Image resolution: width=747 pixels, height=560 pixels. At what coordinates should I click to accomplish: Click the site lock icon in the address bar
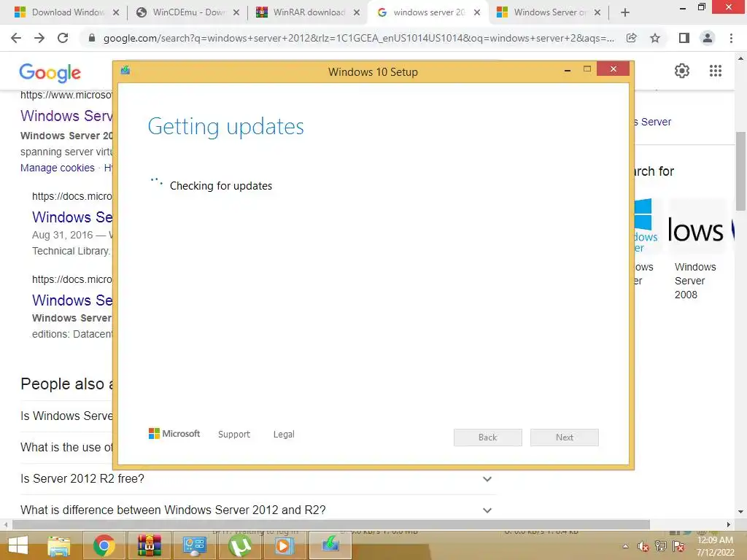[x=92, y=38]
